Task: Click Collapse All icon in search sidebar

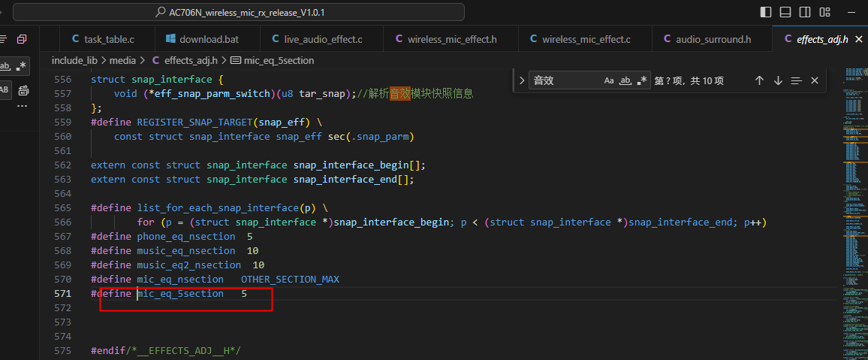Action: 22,39
